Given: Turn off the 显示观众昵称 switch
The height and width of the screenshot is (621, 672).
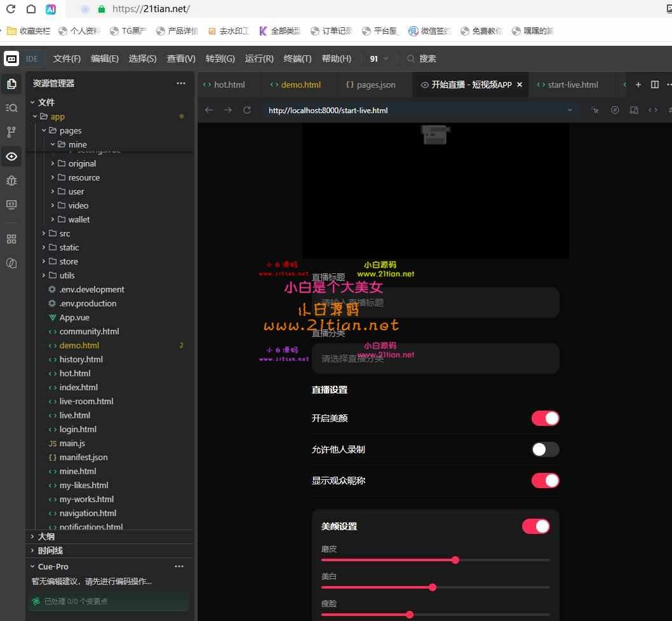Looking at the screenshot, I should coord(545,481).
